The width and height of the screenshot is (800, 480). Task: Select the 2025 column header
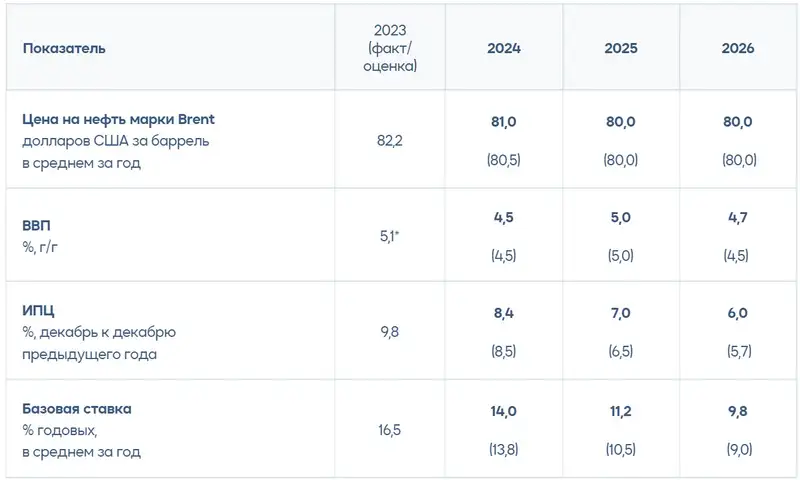[621, 48]
